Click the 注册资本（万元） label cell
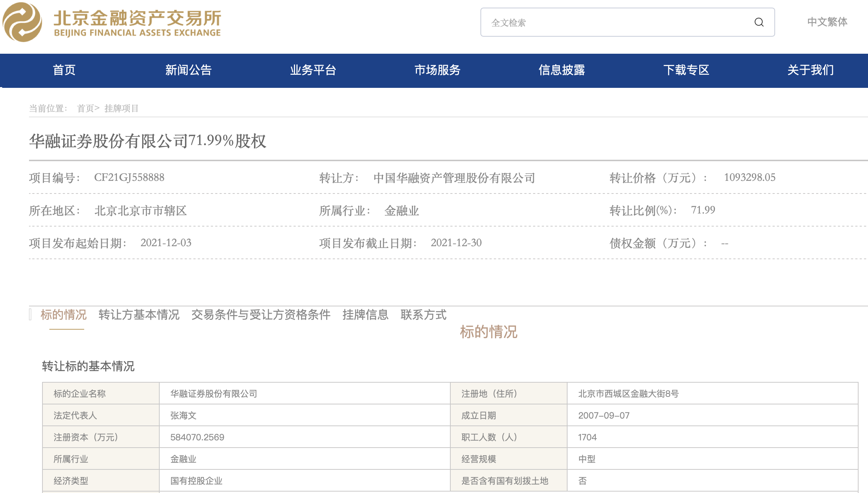 pos(101,437)
